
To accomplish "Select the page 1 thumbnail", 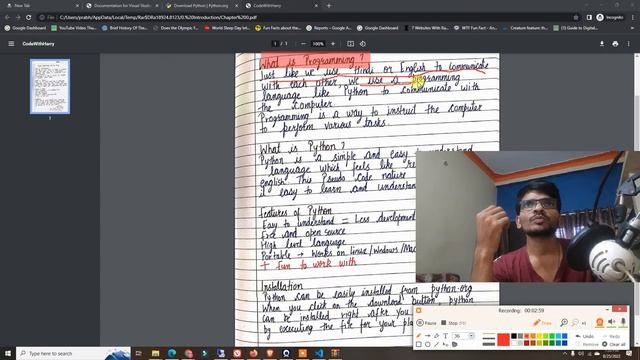I will (x=50, y=86).
